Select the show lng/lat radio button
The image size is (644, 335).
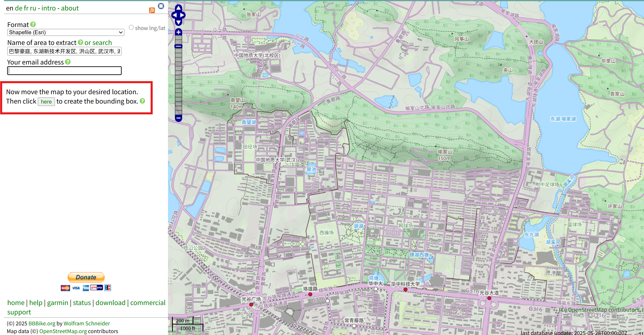point(131,27)
